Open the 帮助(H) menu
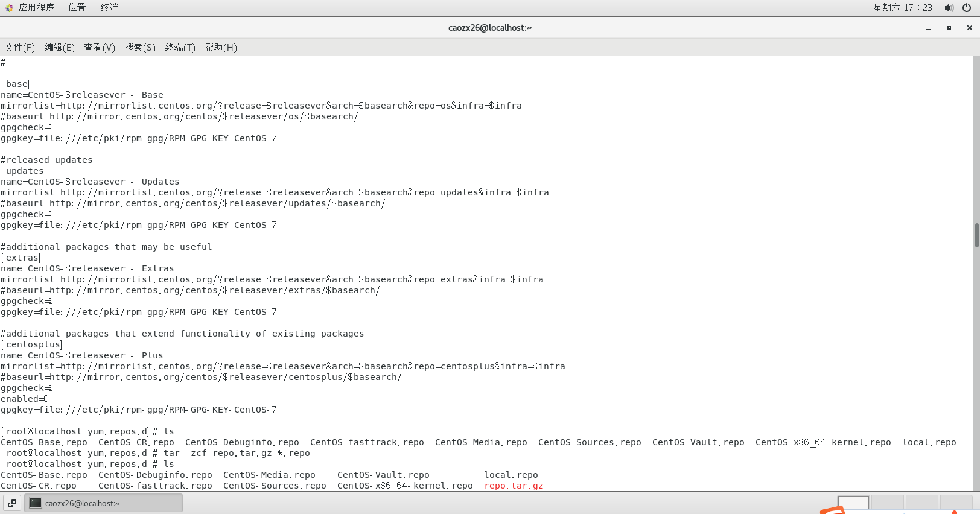 (x=221, y=47)
